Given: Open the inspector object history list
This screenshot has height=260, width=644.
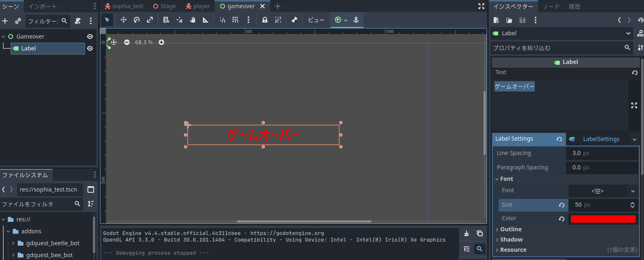Looking at the screenshot, I should point(641,20).
